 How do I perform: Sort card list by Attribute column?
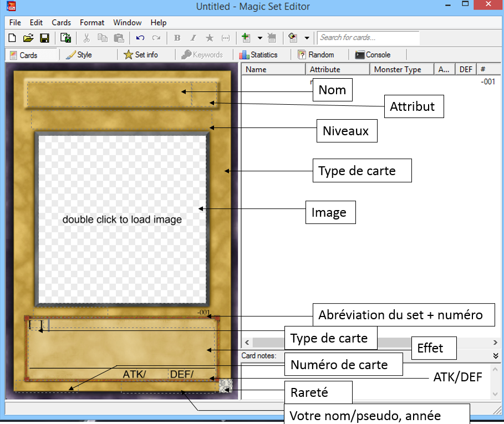[x=338, y=69]
